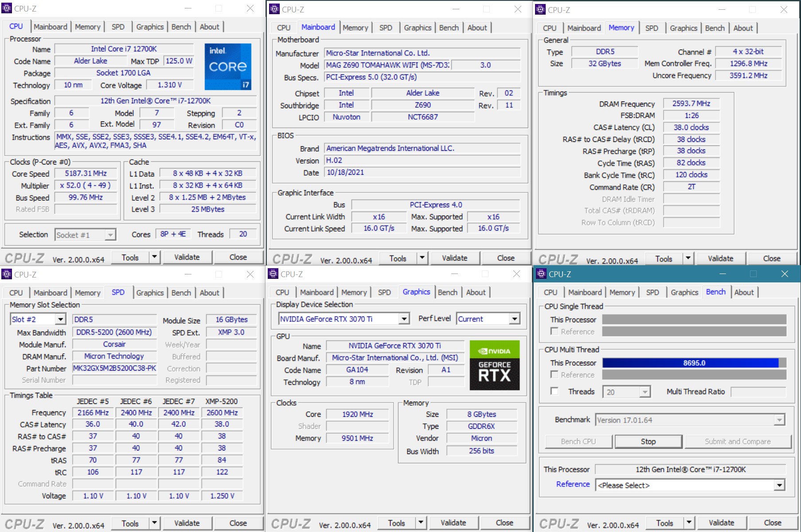Click the CPU-Z title icon in the Mainboard window

[x=274, y=9]
